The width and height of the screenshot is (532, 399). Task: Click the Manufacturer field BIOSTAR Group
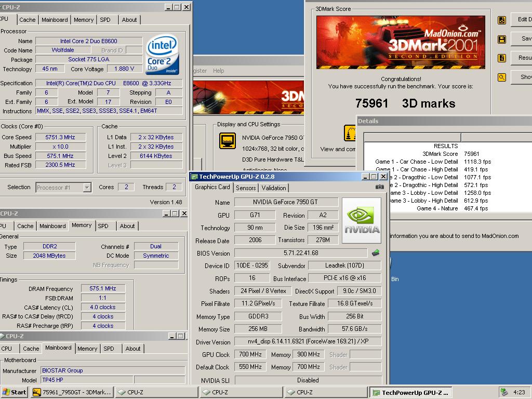pos(113,370)
